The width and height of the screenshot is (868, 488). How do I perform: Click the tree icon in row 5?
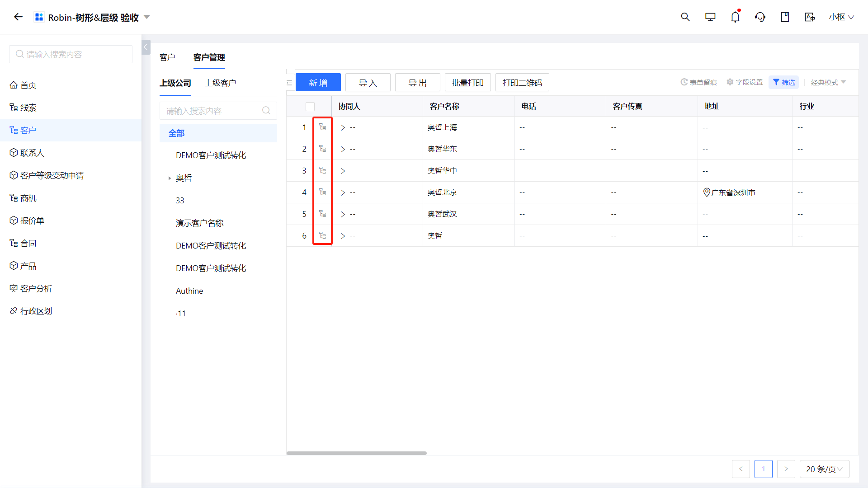pos(322,214)
